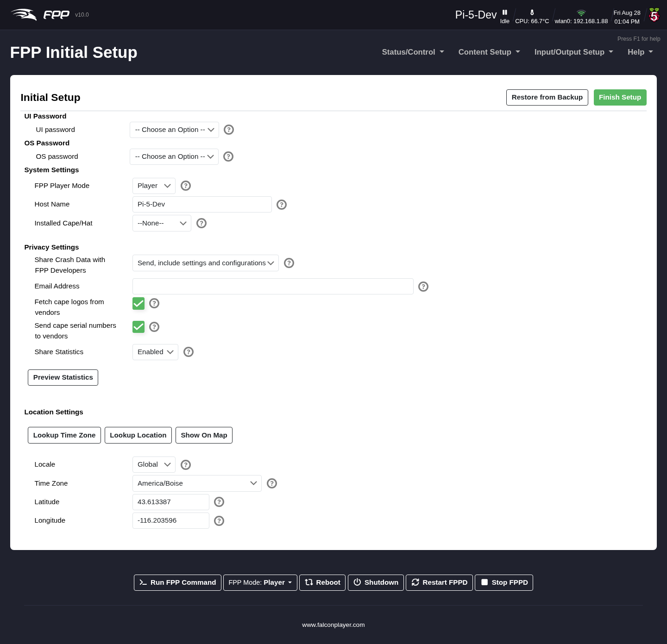The image size is (667, 644).
Task: Visit the www.falconplayer.com link
Action: 333,625
